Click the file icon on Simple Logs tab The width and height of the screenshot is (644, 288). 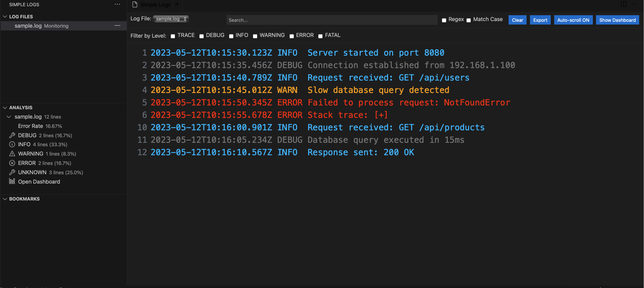coord(135,4)
